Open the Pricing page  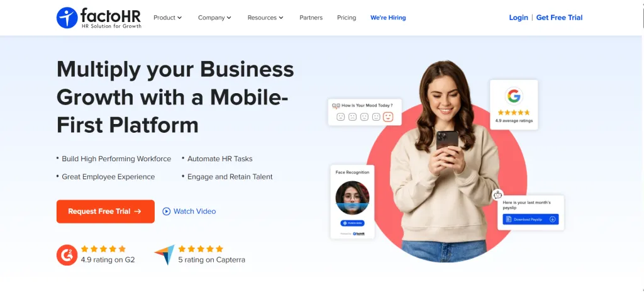pos(347,18)
